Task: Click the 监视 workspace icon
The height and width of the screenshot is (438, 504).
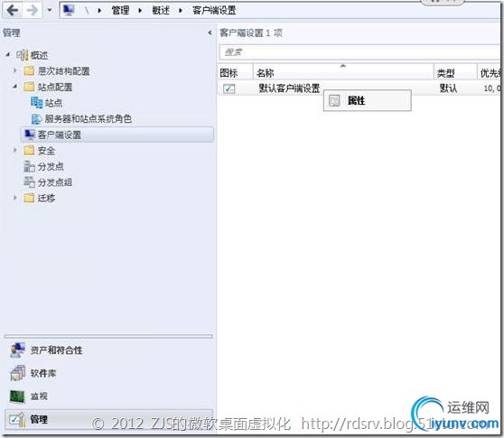Action: pos(17,396)
